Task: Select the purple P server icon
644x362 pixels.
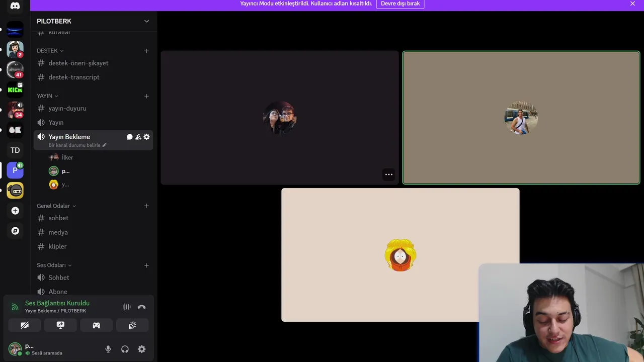Action: (15, 170)
